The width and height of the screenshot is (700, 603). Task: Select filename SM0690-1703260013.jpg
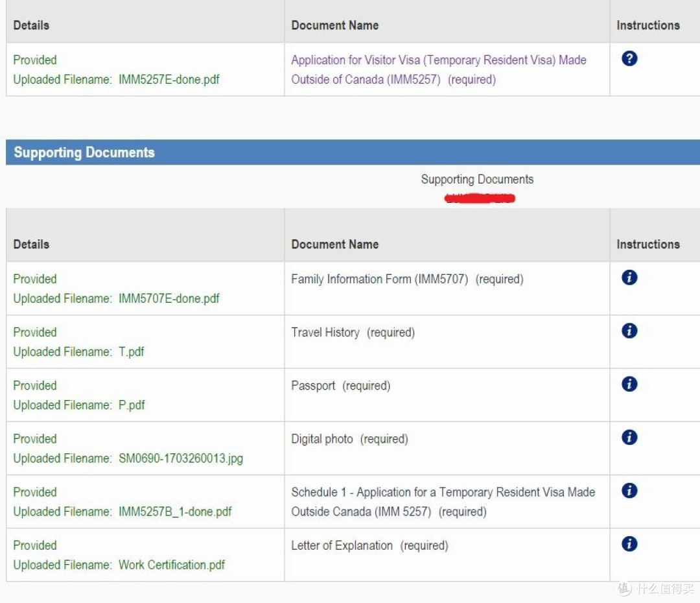pos(181,458)
